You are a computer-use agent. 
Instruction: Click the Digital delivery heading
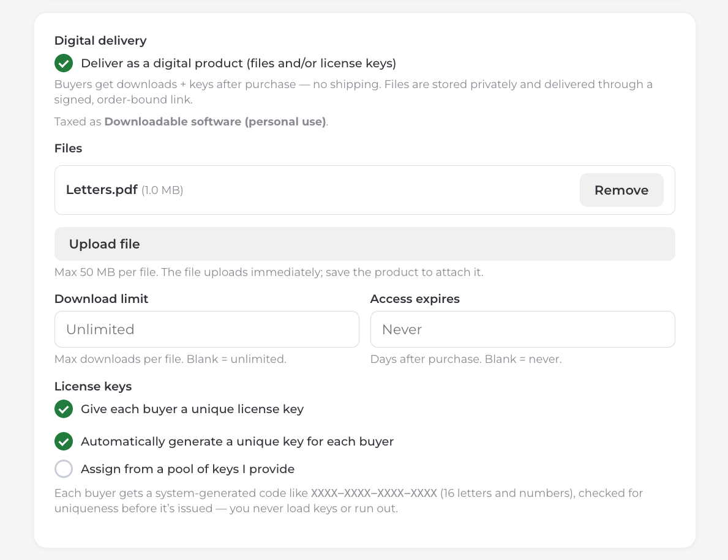coord(100,40)
